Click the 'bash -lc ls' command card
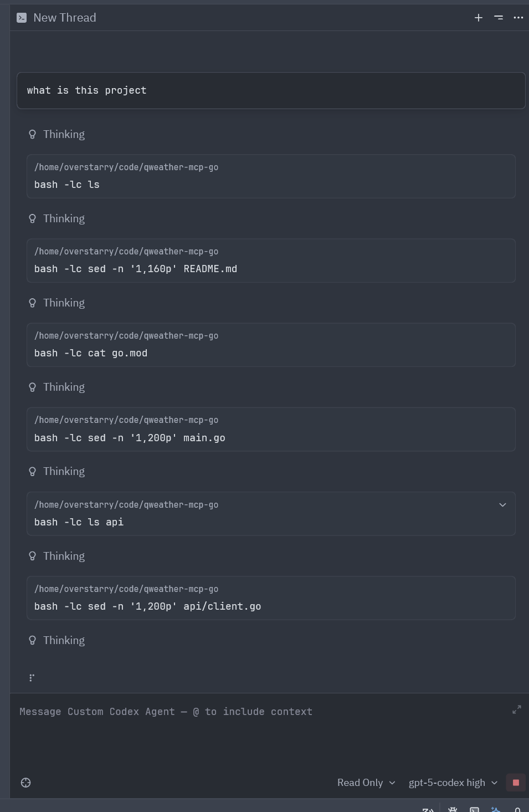 271,176
